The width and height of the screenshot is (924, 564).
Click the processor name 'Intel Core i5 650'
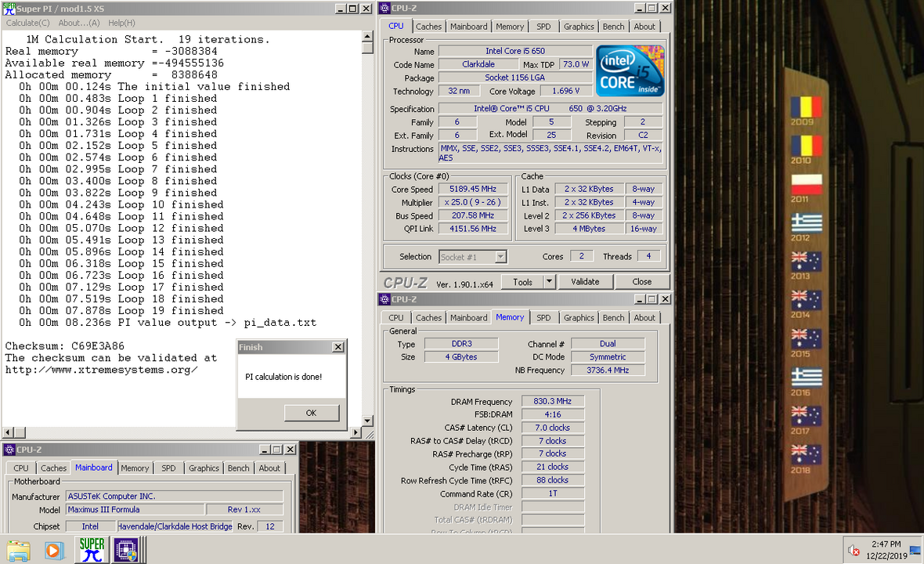pyautogui.click(x=515, y=51)
